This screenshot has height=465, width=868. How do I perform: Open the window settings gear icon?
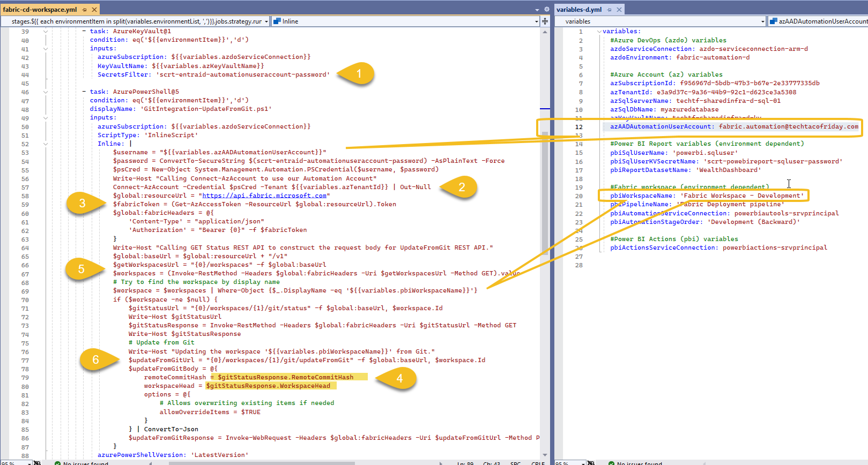point(546,10)
